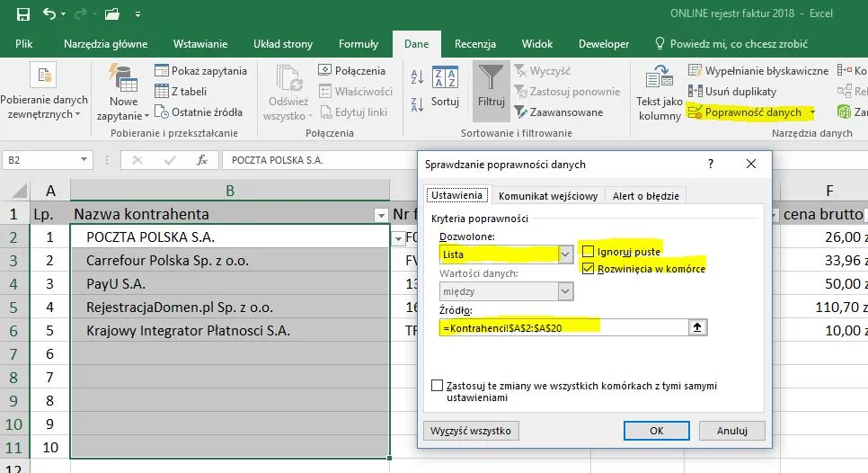Click the Filtruj funnel icon
This screenshot has height=473, width=868.
coord(491,77)
